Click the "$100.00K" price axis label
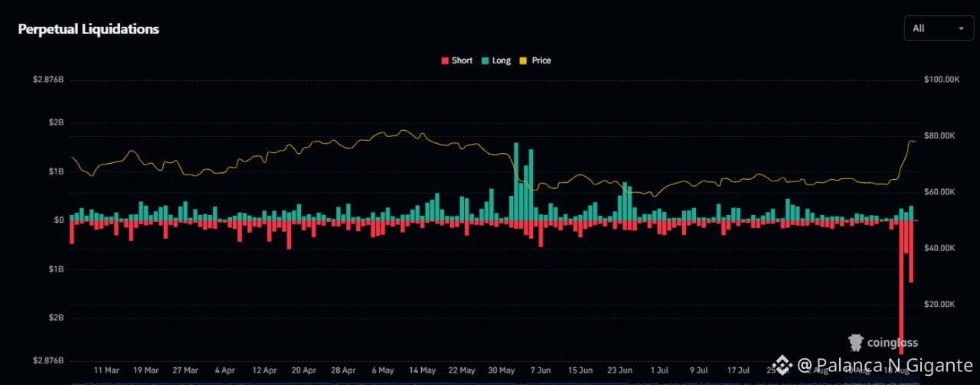Image resolution: width=980 pixels, height=385 pixels. (943, 80)
